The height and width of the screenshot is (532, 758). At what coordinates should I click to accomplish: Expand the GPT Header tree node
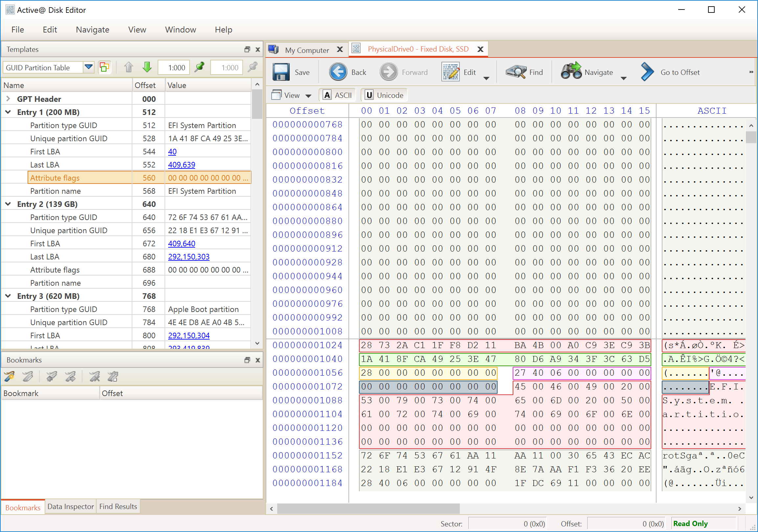click(x=8, y=99)
